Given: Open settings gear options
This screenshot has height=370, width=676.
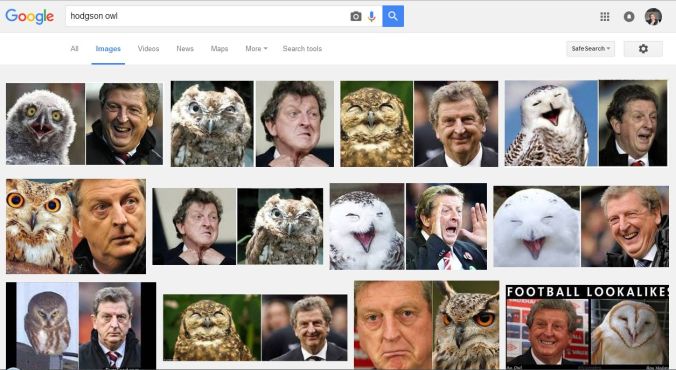Looking at the screenshot, I should point(643,49).
